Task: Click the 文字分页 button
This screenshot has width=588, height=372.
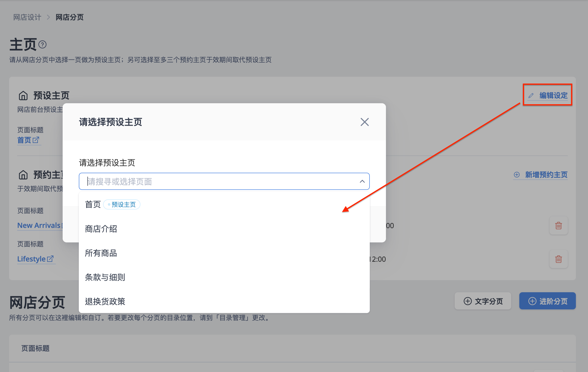Action: (483, 301)
